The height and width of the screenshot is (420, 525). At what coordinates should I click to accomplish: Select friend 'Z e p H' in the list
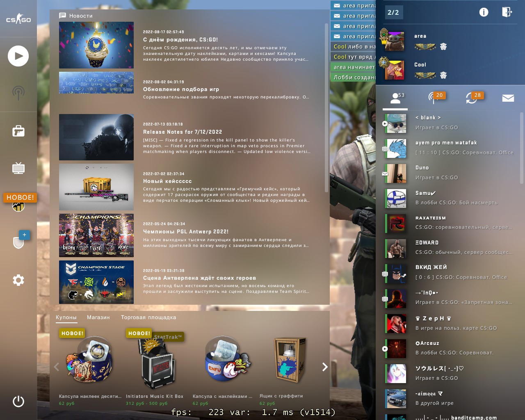pyautogui.click(x=450, y=323)
